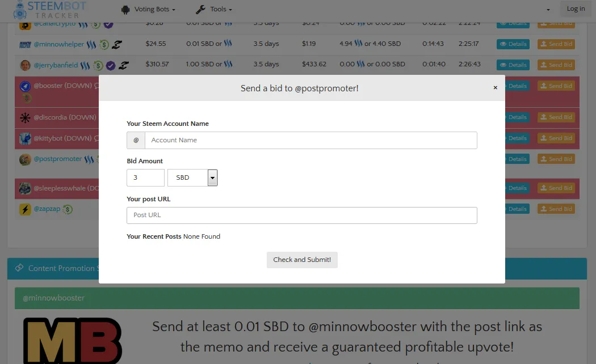Click the Log in button
The width and height of the screenshot is (596, 364).
(x=576, y=9)
